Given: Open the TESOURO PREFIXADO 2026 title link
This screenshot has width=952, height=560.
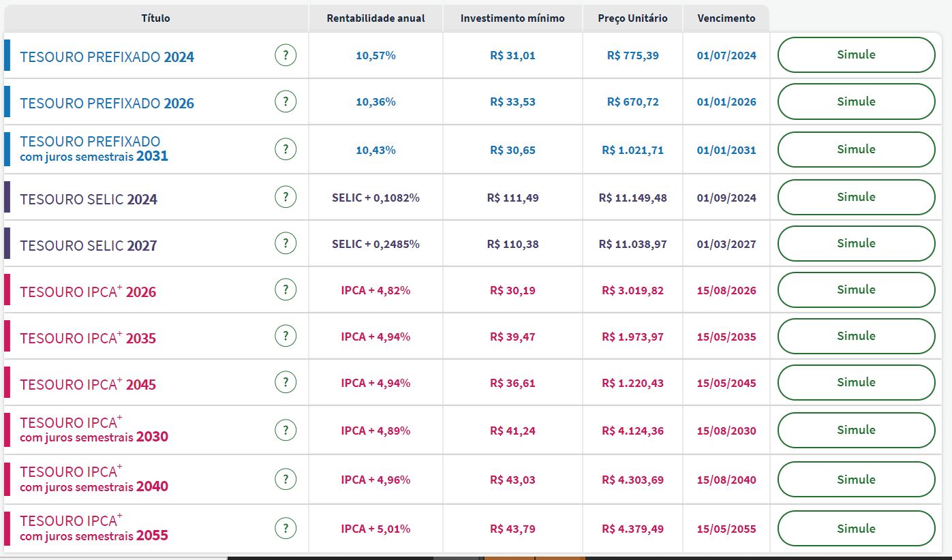Looking at the screenshot, I should coord(107,104).
